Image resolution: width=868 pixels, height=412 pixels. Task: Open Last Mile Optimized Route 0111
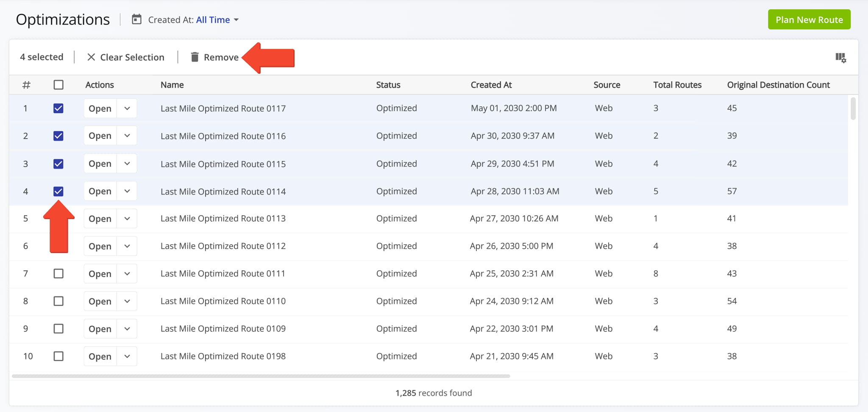click(x=100, y=274)
